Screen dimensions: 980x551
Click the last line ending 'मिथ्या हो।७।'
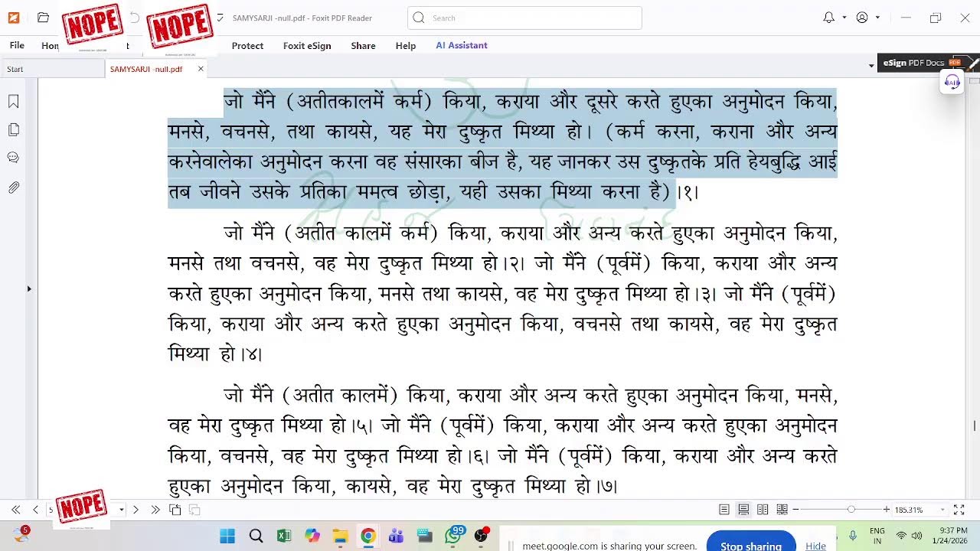point(393,486)
